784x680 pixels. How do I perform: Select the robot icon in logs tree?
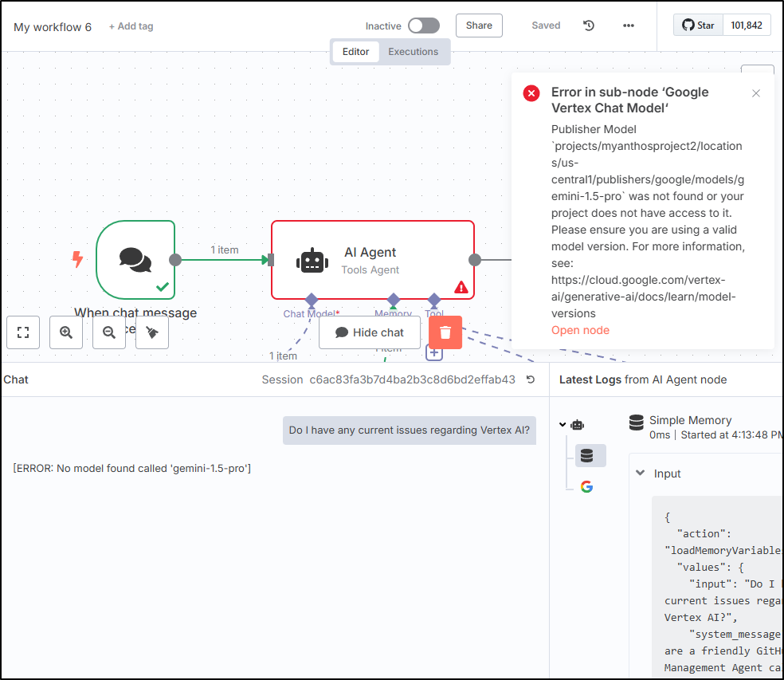(x=578, y=425)
